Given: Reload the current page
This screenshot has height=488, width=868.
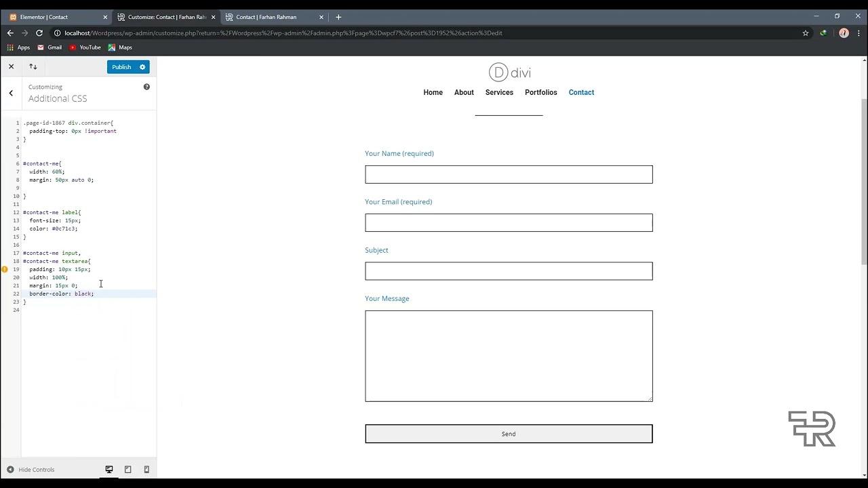Looking at the screenshot, I should 39,33.
